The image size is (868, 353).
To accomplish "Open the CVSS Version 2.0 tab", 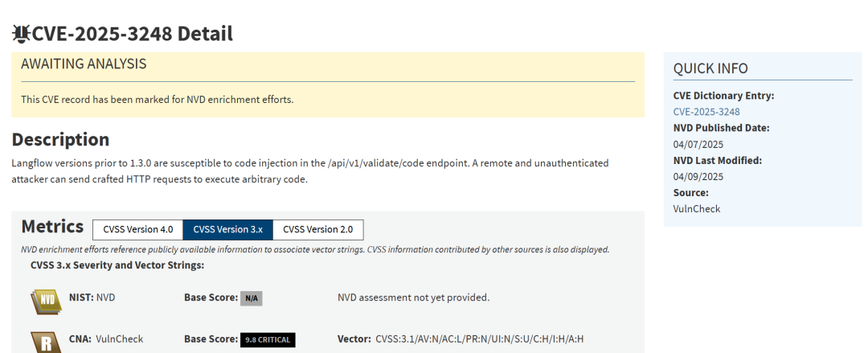I will (x=317, y=229).
